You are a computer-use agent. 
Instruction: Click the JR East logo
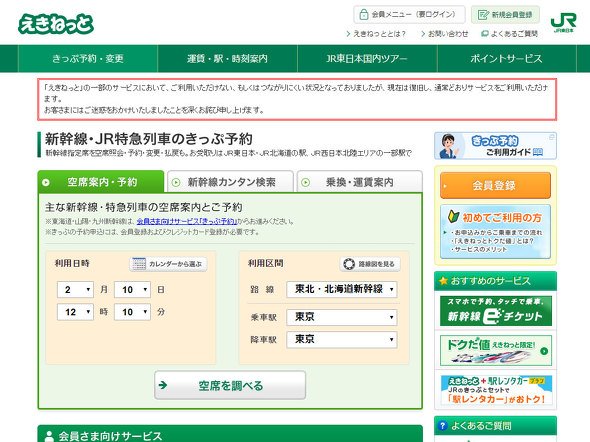563,23
